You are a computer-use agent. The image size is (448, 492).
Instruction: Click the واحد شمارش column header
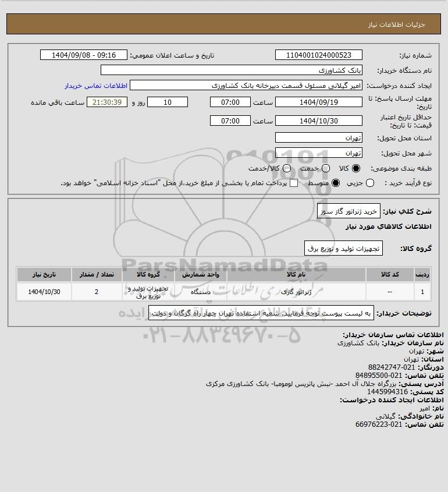click(201, 275)
